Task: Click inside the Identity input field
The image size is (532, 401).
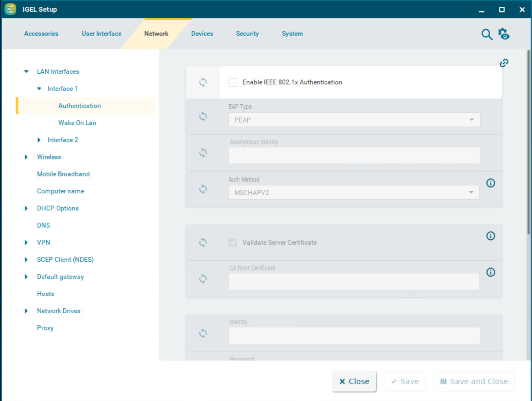Action: tap(354, 335)
